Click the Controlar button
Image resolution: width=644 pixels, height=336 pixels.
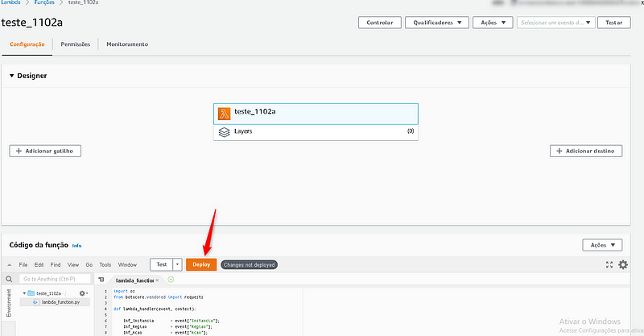(x=379, y=23)
